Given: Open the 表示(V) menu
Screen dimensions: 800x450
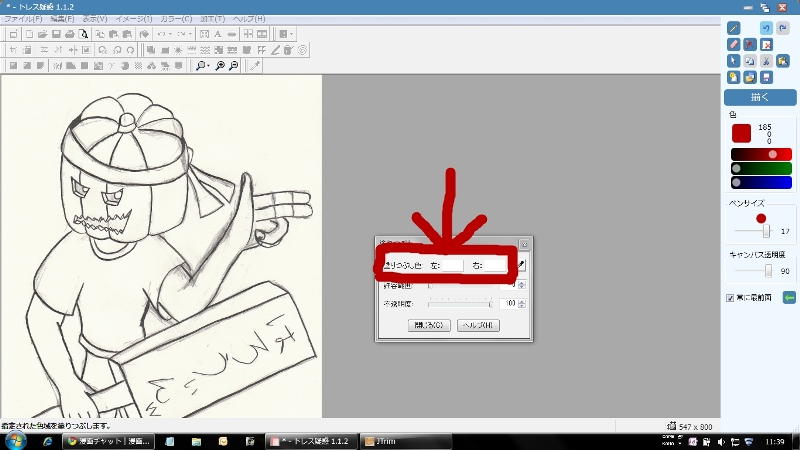Looking at the screenshot, I should coord(95,19).
